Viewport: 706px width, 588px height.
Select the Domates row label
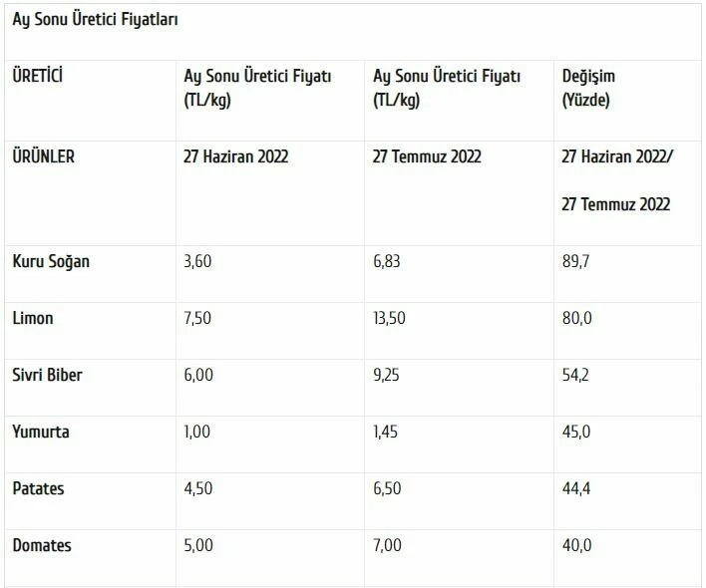pos(42,546)
